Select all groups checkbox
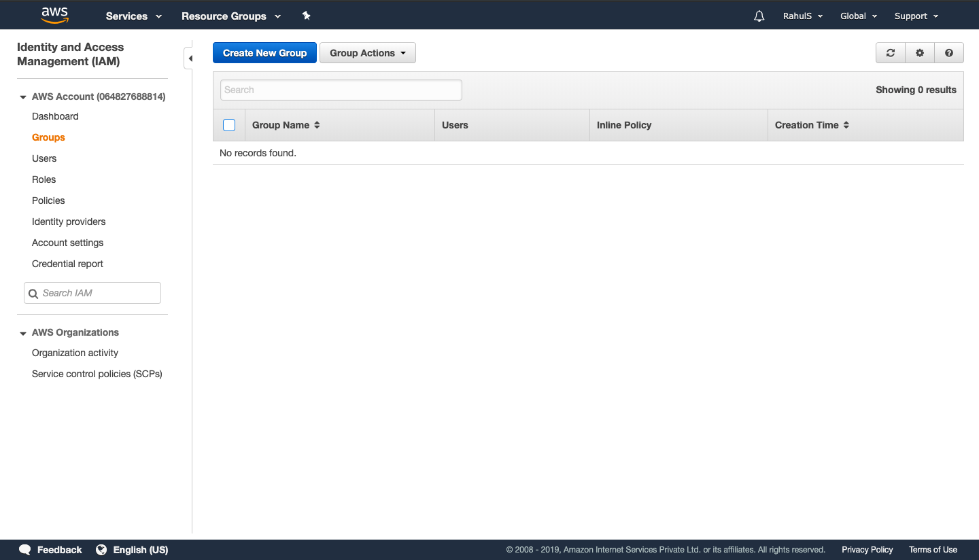 click(229, 124)
